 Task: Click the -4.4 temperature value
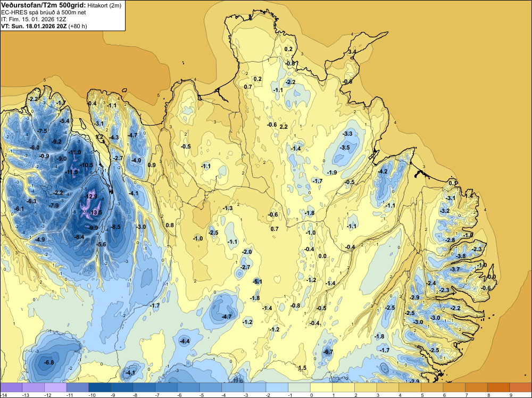pyautogui.click(x=185, y=341)
